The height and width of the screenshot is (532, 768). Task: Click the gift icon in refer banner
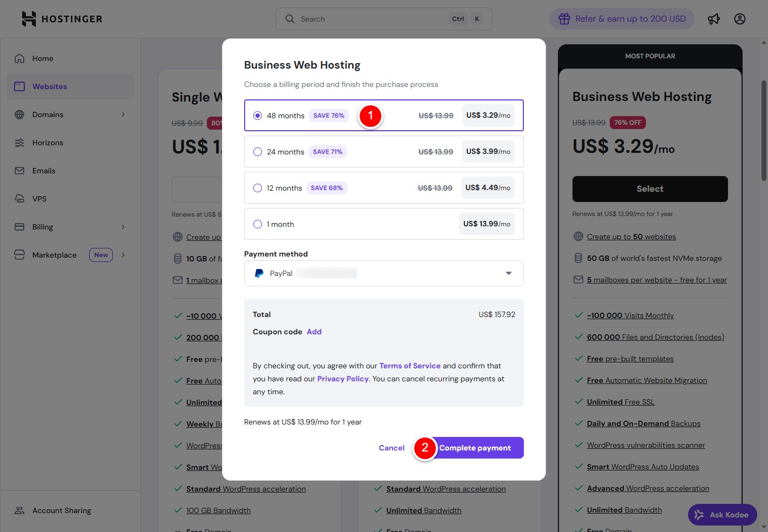pyautogui.click(x=564, y=19)
